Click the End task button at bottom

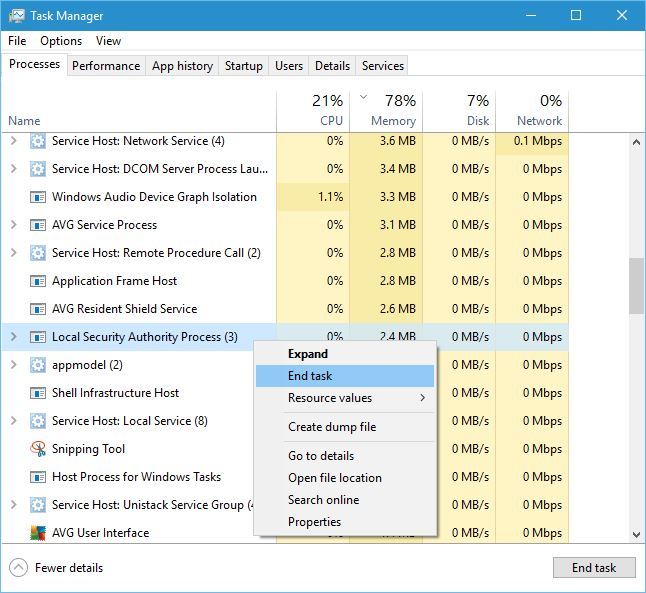point(594,568)
